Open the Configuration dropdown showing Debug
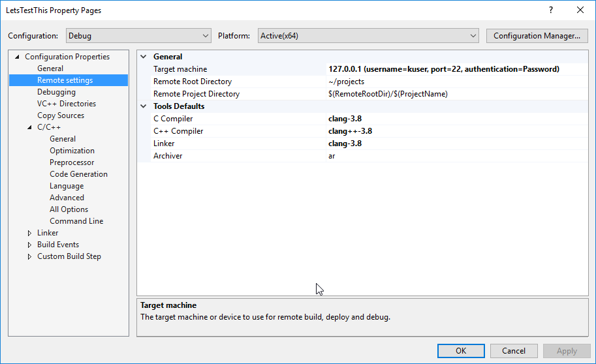Screen dimensions: 596x364 point(138,36)
